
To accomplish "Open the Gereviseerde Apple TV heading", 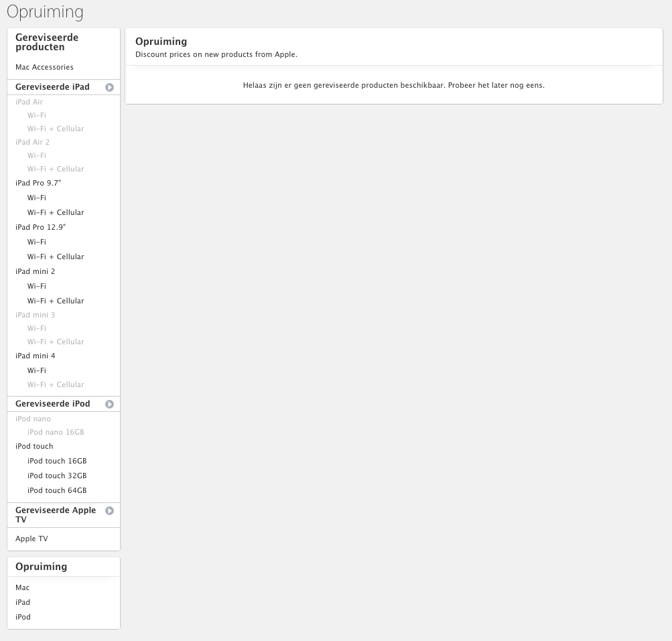I will 56,514.
